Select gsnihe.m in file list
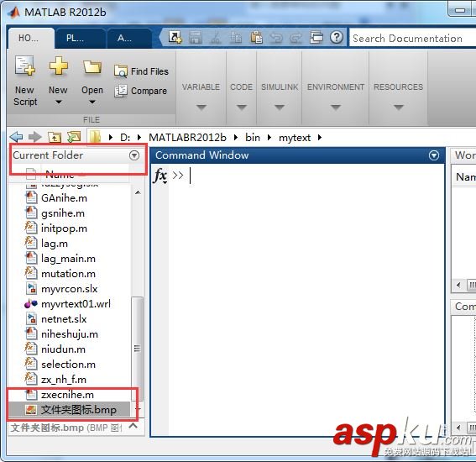 [63, 213]
